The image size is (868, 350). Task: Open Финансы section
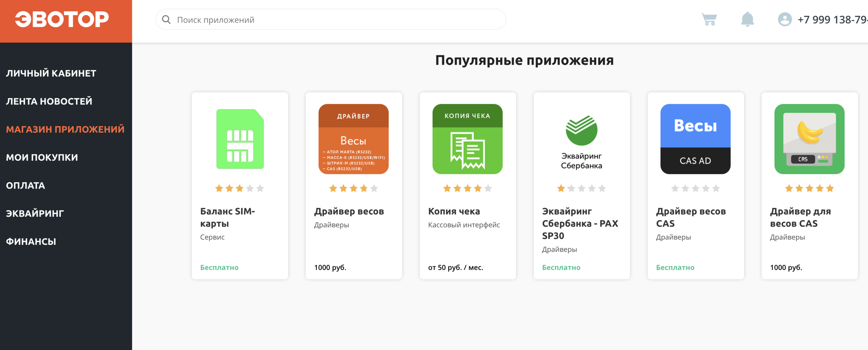tap(31, 241)
